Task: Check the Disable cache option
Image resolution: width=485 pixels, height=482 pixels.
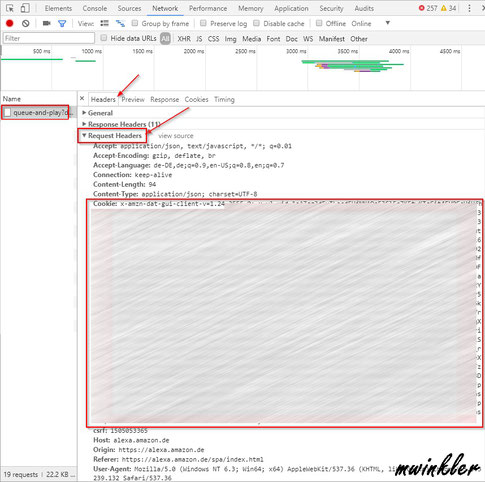Action: tap(256, 23)
